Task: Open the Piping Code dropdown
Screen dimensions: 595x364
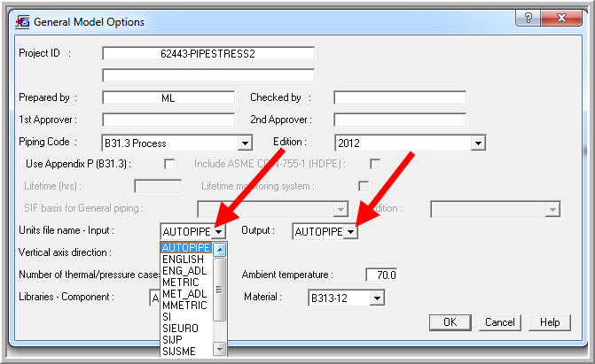Action: [245, 143]
